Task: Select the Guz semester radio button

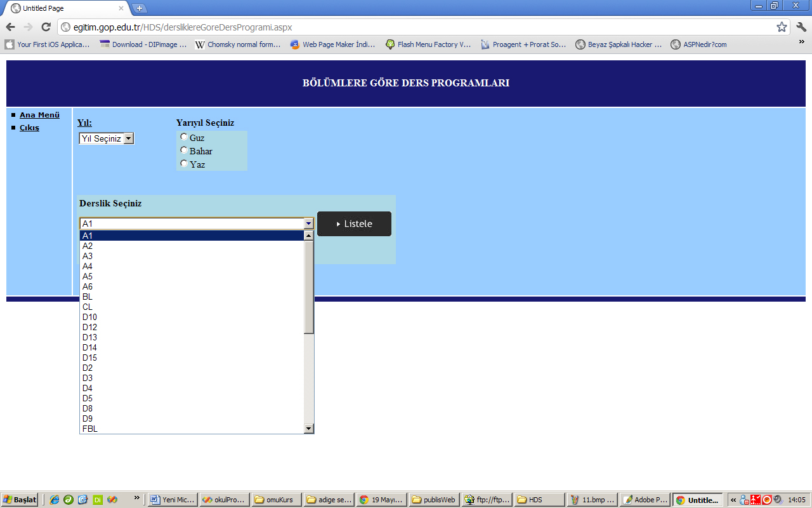Action: coord(184,137)
